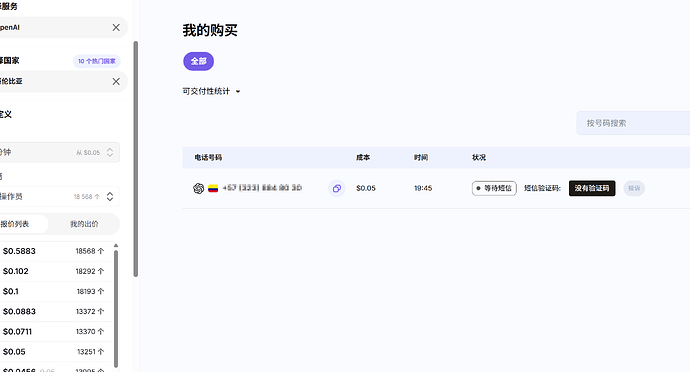Select the 全部 filter pill

[198, 61]
